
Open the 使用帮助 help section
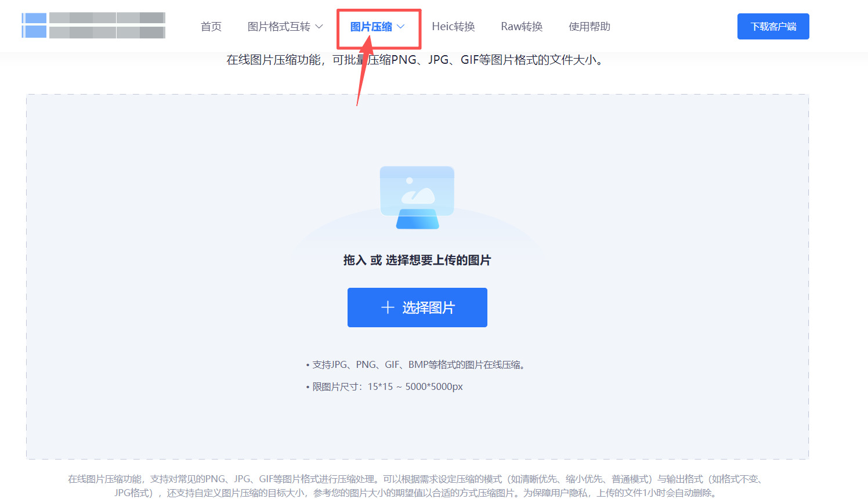pyautogui.click(x=589, y=26)
